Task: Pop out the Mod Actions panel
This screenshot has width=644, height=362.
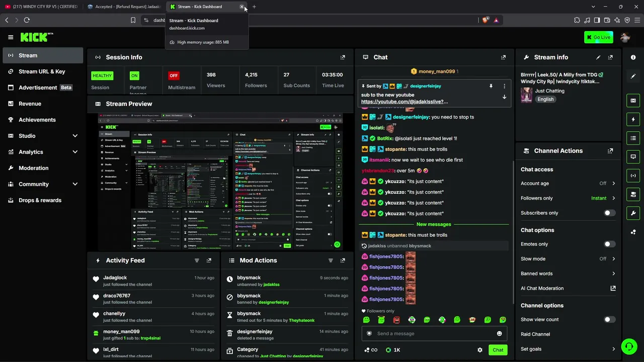Action: pyautogui.click(x=343, y=260)
